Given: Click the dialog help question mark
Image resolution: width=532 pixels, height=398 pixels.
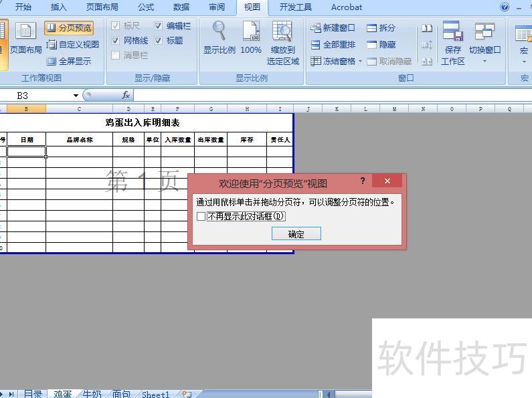Looking at the screenshot, I should 362,181.
